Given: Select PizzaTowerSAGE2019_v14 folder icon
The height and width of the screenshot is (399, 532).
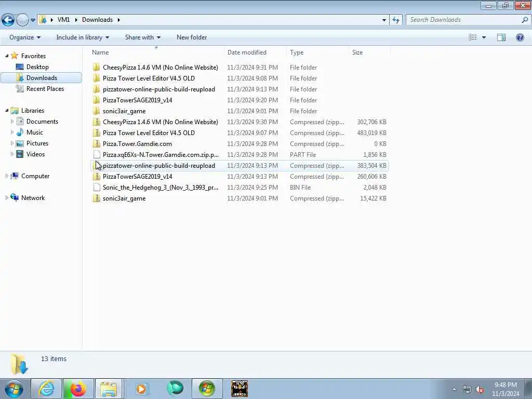Looking at the screenshot, I should (x=96, y=100).
